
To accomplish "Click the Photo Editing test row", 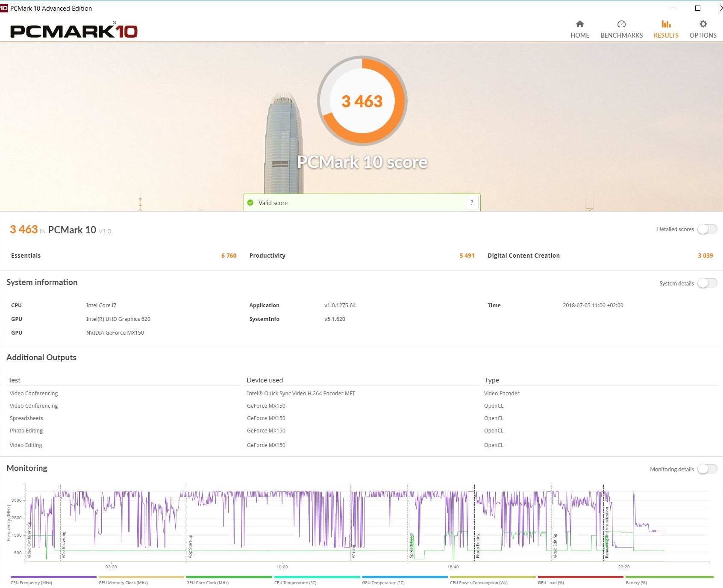I will coord(26,431).
